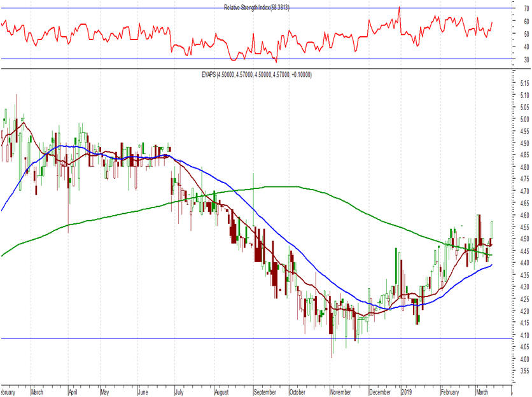Pick the 4.10 price scale label
This screenshot has height=397, width=532.
[524, 335]
